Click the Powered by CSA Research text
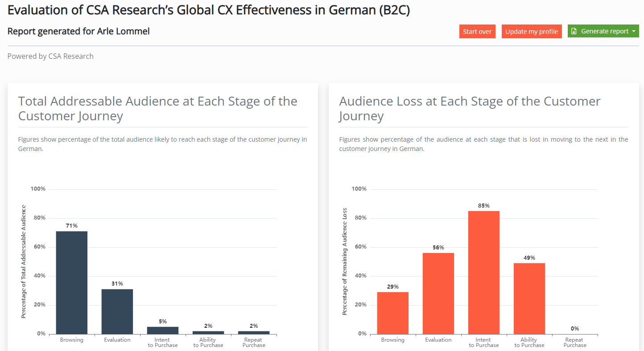The width and height of the screenshot is (644, 351). point(50,56)
